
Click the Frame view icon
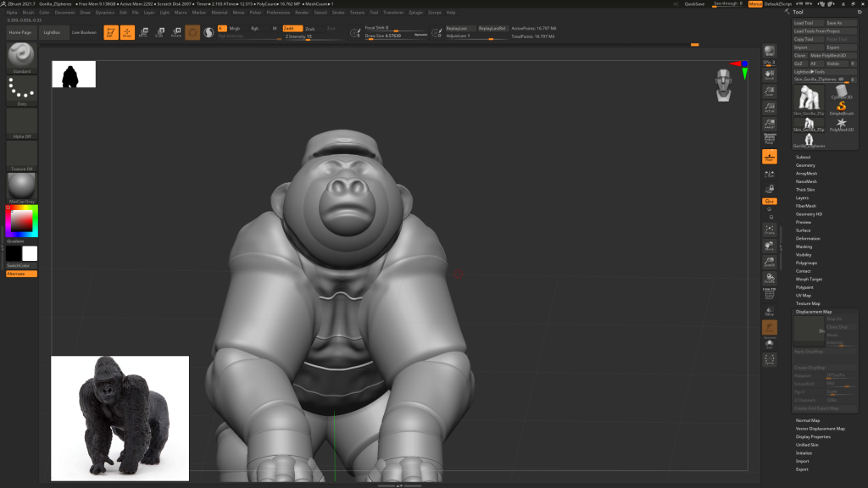pyautogui.click(x=769, y=230)
